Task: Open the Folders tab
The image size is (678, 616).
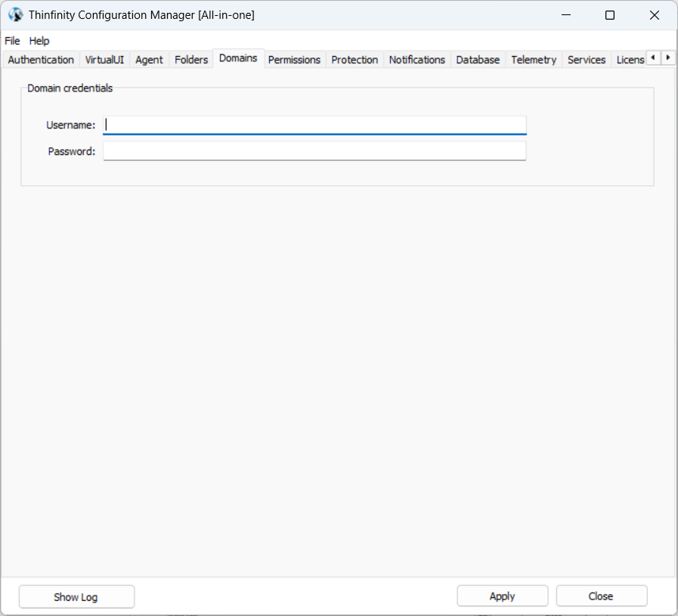Action: pyautogui.click(x=191, y=60)
